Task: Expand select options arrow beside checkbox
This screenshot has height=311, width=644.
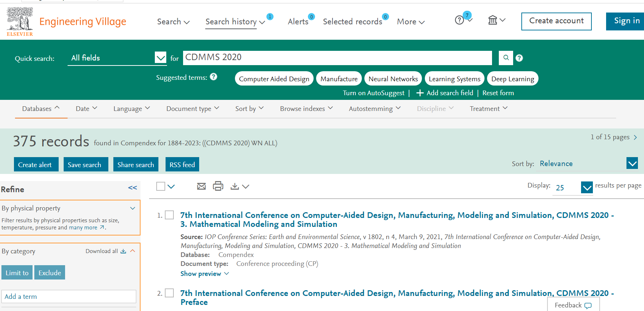Action: pos(171,186)
